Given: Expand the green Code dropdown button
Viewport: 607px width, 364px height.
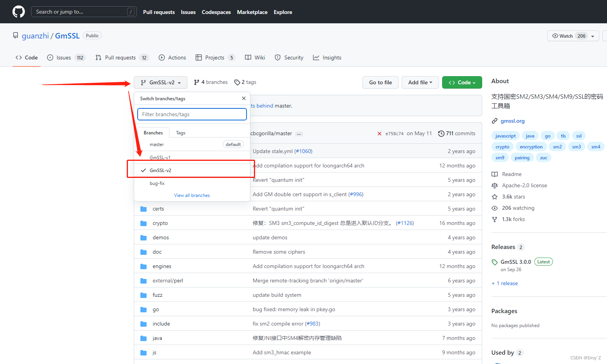Looking at the screenshot, I should coord(462,82).
